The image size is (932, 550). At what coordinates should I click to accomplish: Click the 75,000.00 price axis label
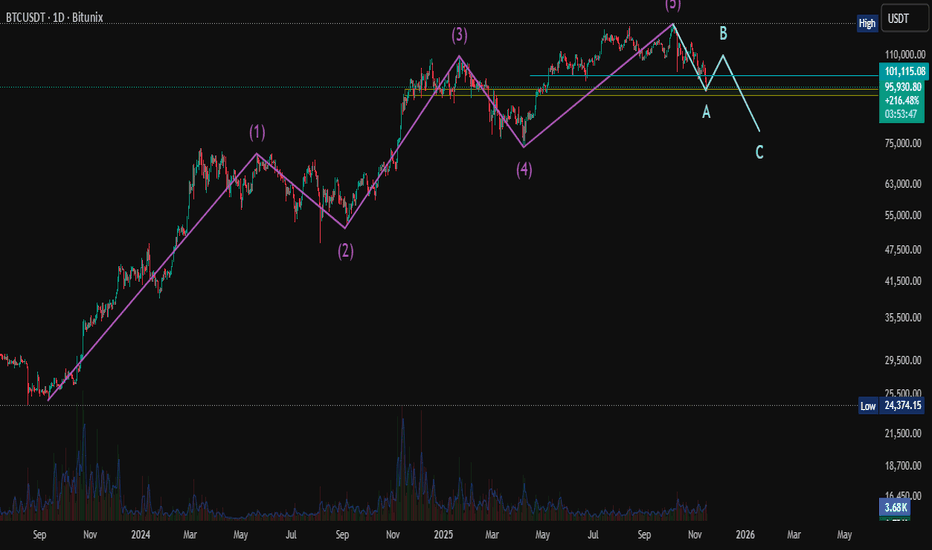point(903,143)
